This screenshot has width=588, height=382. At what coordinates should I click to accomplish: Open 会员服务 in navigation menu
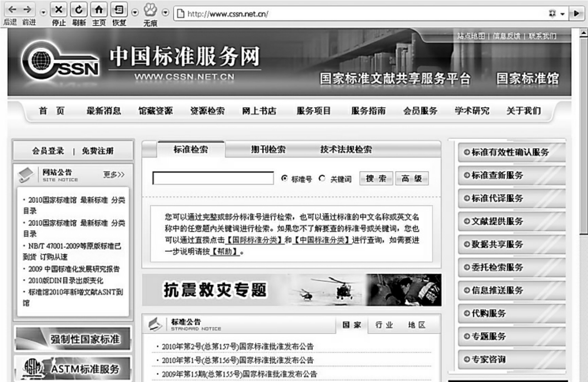tap(420, 111)
